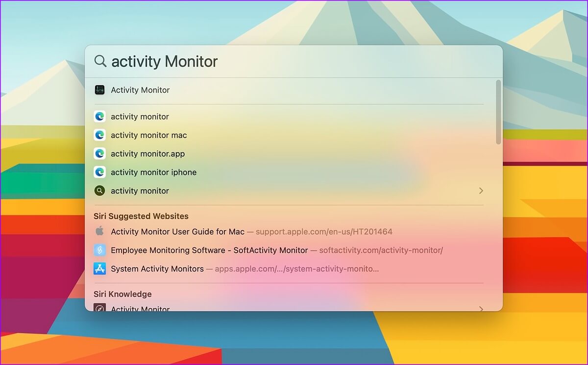Click the 'activity Monitor' search field text
Image resolution: width=588 pixels, height=365 pixels.
tap(165, 61)
